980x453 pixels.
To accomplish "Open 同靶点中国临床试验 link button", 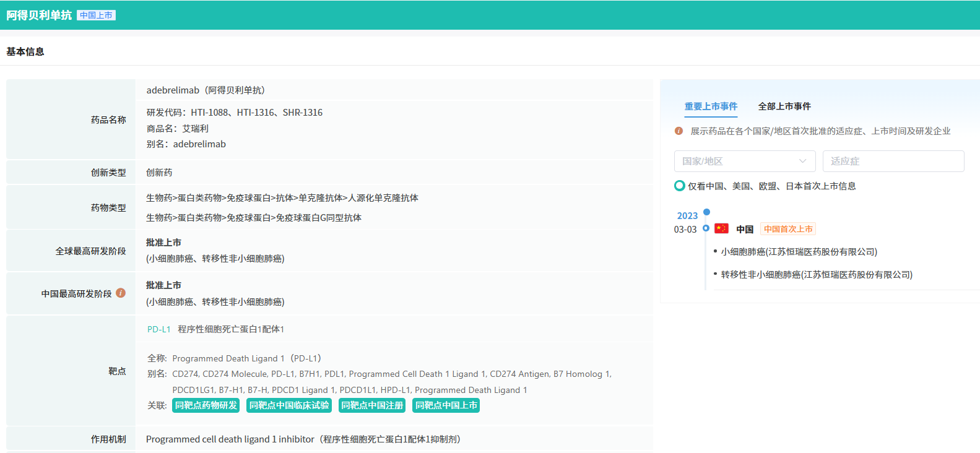I will [289, 405].
